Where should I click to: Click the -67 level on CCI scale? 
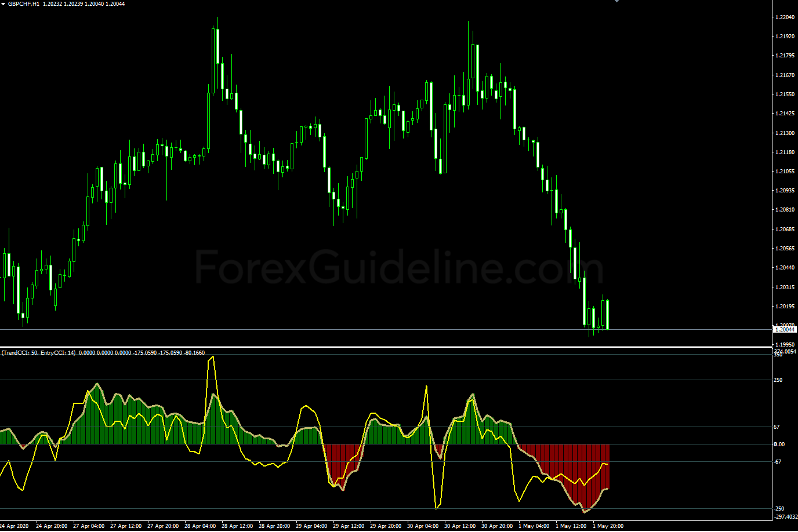click(778, 461)
